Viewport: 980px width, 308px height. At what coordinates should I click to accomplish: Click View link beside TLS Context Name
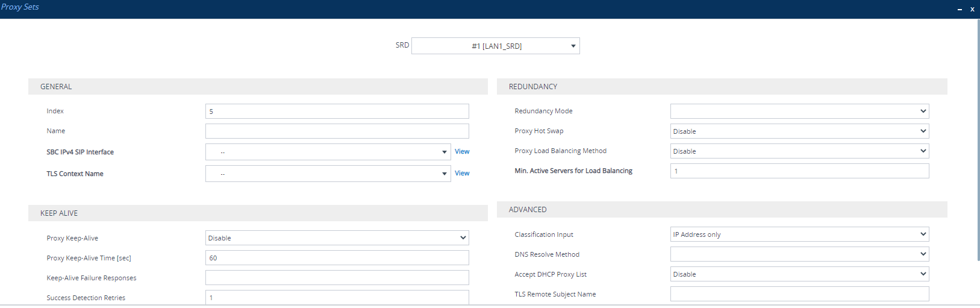click(462, 174)
